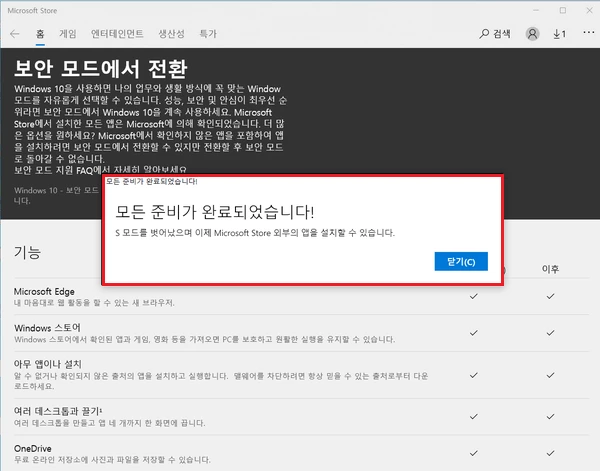
Task: Click Microsoft Edge description 내 마음대로 웹 활동을
Action: [x=94, y=303]
